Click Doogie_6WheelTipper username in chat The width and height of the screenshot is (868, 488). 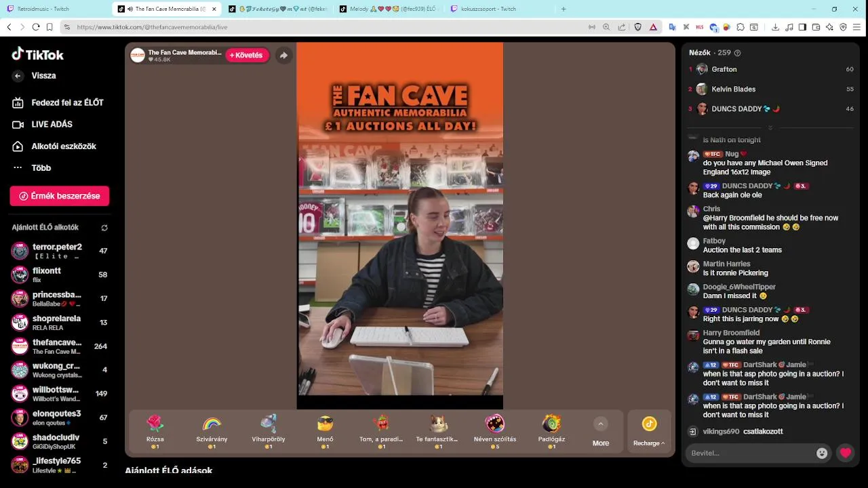click(739, 287)
